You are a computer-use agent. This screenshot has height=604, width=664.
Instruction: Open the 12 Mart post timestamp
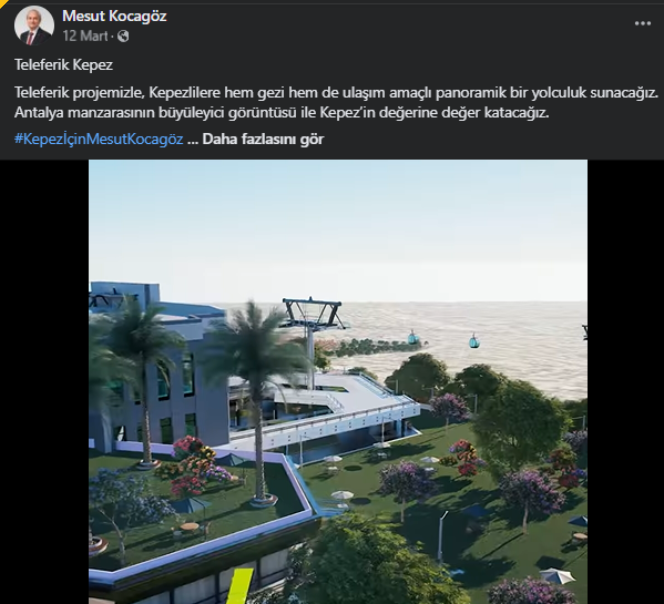coord(85,36)
